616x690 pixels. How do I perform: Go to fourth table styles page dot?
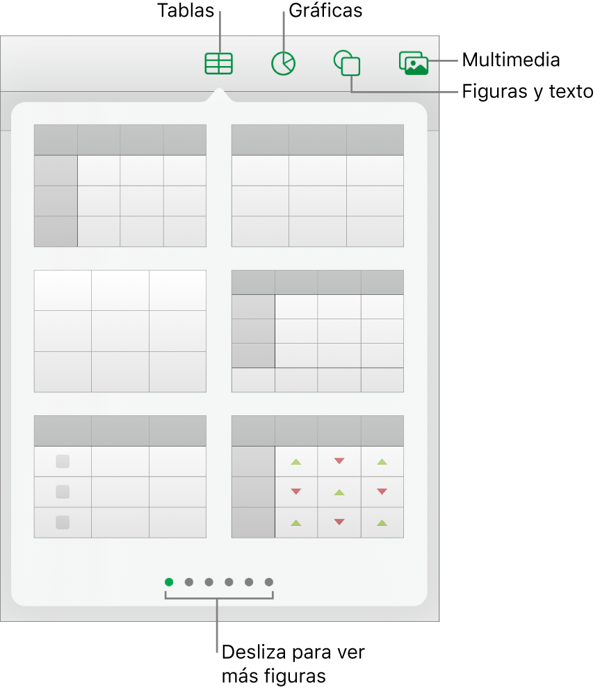[229, 582]
